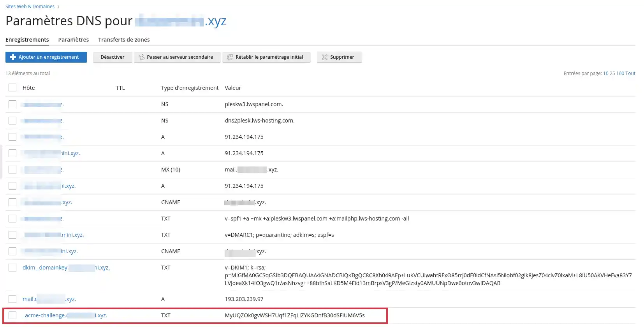Click the MX (10) record type cell

pyautogui.click(x=171, y=170)
